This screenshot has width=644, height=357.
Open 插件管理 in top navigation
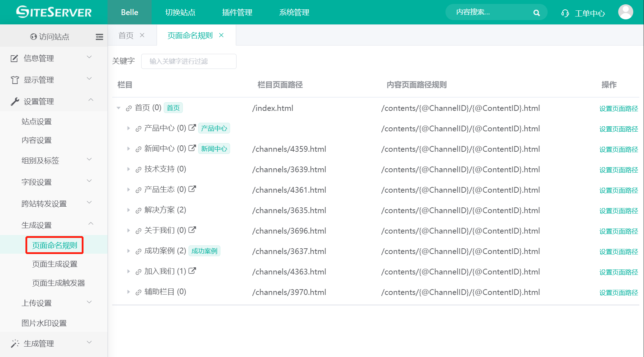pos(237,13)
